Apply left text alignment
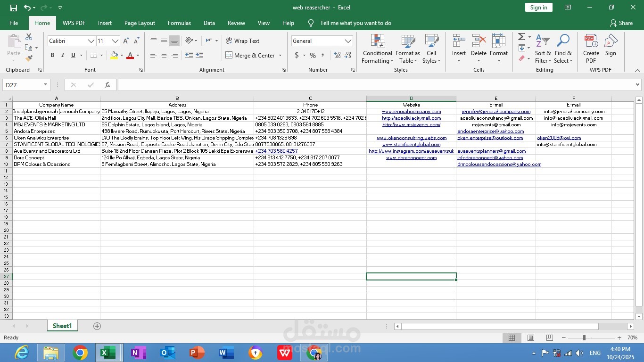This screenshot has height=362, width=644. click(x=154, y=55)
